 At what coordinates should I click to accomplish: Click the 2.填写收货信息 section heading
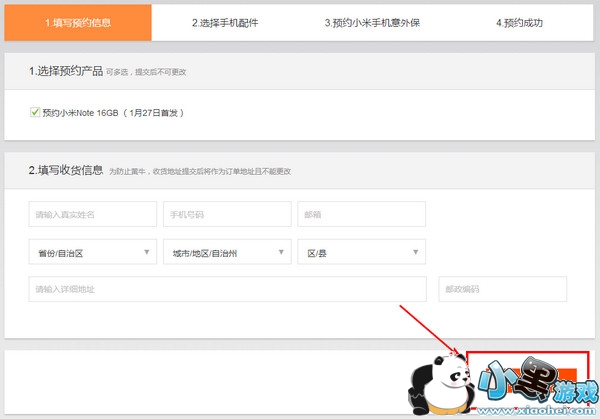click(66, 170)
